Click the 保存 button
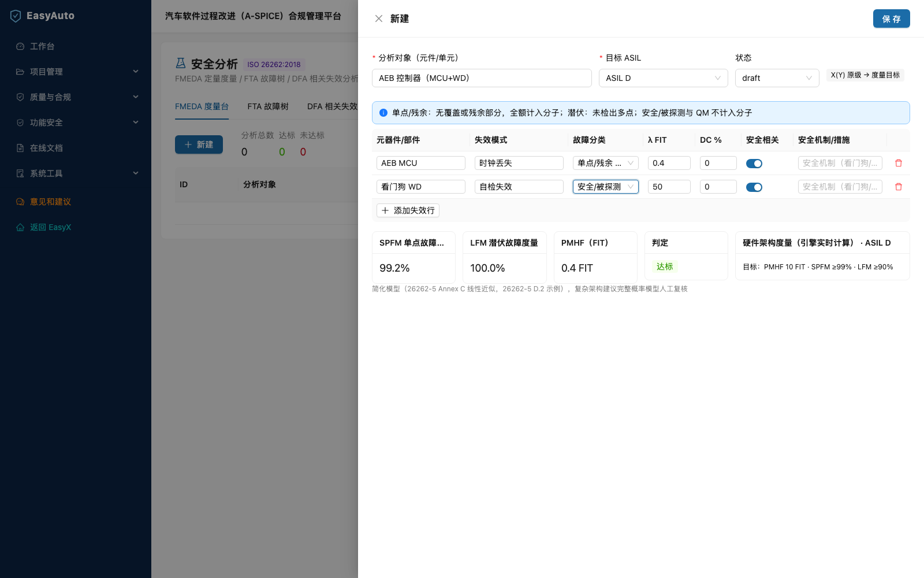The width and height of the screenshot is (924, 578). (x=891, y=18)
